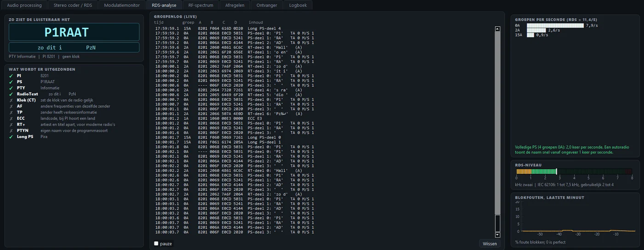Click 'andere frequenties van dezelfde zender' text
Screen dimensions: 644x250
(x=75, y=106)
